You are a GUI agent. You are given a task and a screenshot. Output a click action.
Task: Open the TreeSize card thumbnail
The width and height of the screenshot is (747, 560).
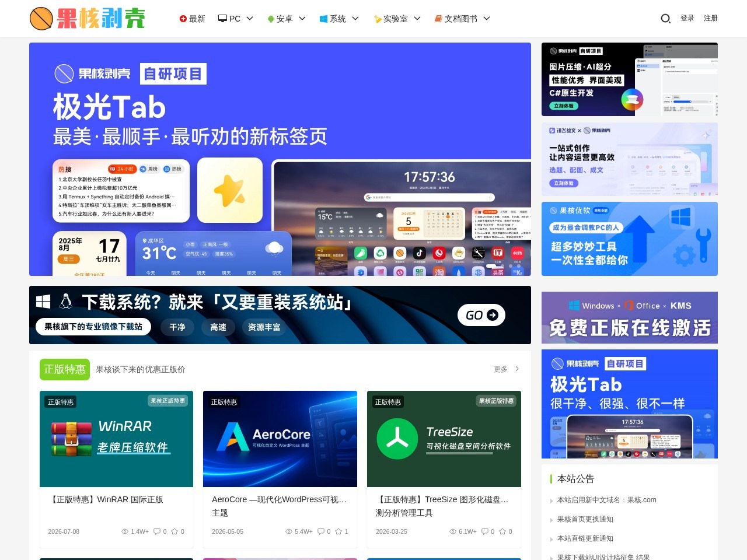point(444,439)
